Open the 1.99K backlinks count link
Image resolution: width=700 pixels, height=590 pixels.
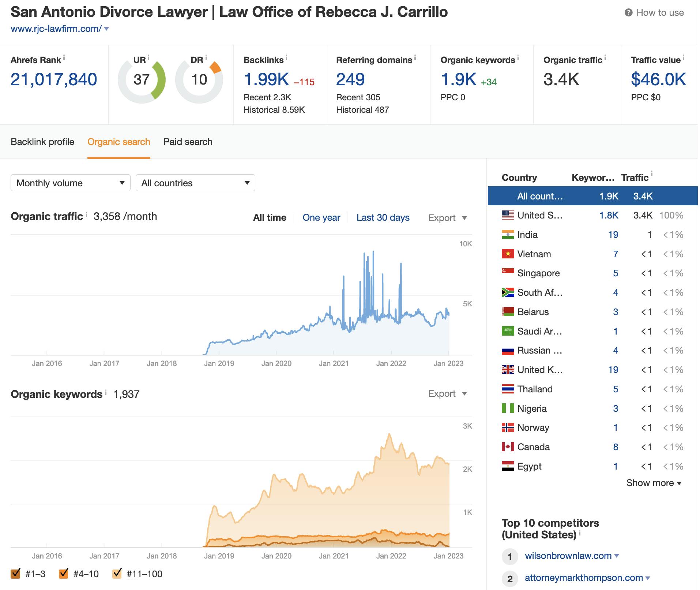pyautogui.click(x=266, y=79)
